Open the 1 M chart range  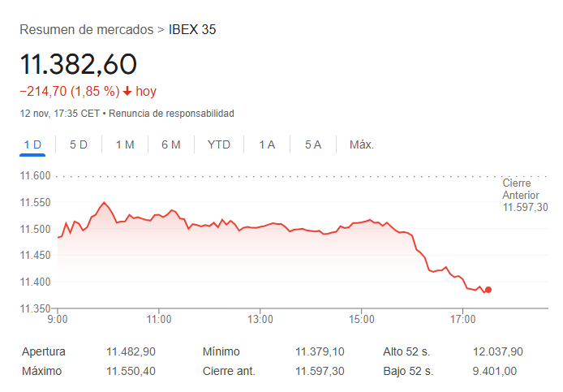click(125, 144)
